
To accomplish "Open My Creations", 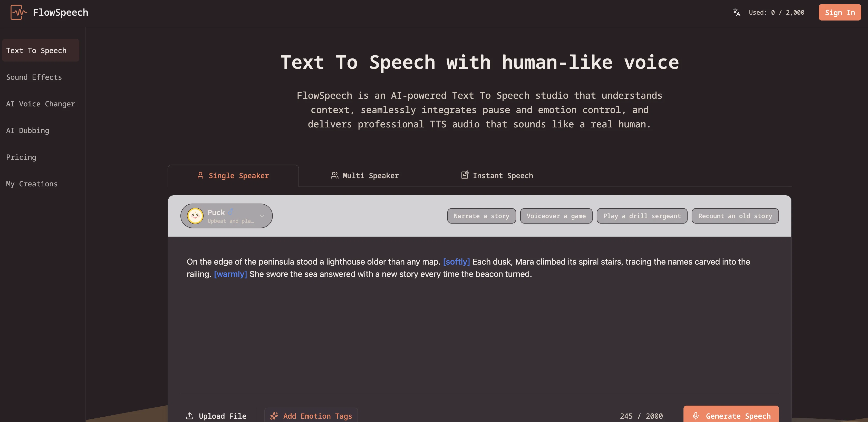I will point(32,184).
